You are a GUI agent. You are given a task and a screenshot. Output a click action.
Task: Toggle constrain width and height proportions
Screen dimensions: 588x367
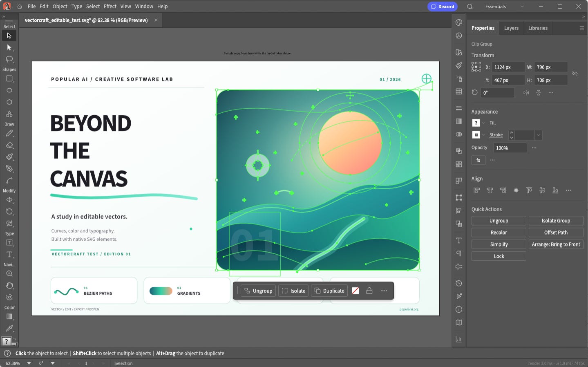[x=575, y=74]
